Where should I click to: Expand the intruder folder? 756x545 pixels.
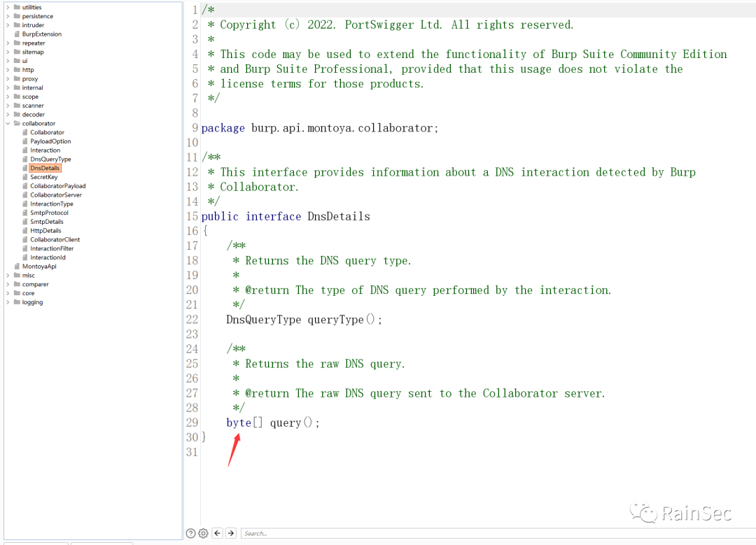[8, 25]
